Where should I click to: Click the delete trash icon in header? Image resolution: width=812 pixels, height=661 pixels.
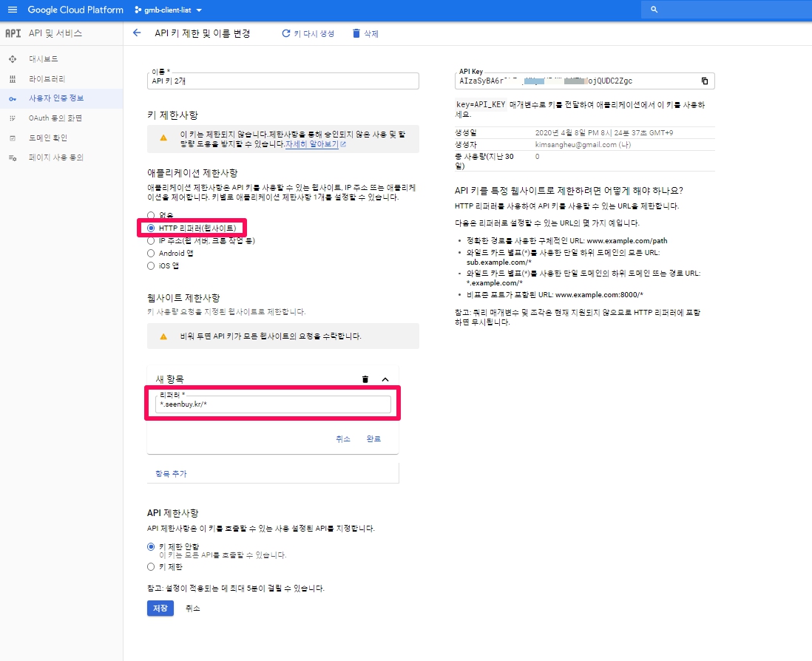(356, 33)
